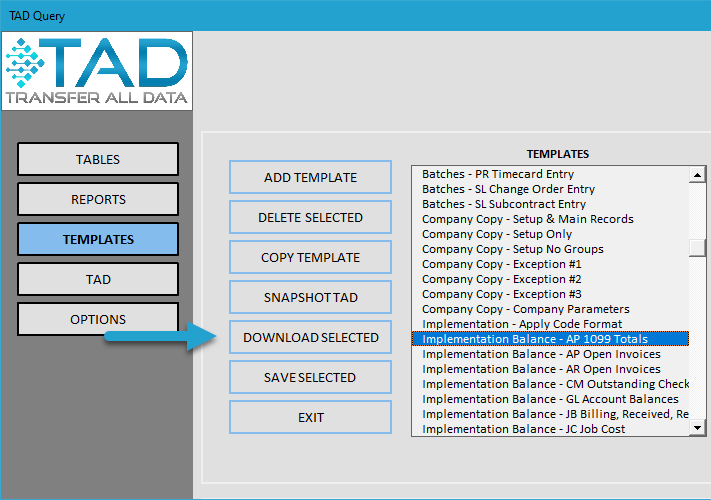Click SNAPSHOT TAD button

coord(311,297)
